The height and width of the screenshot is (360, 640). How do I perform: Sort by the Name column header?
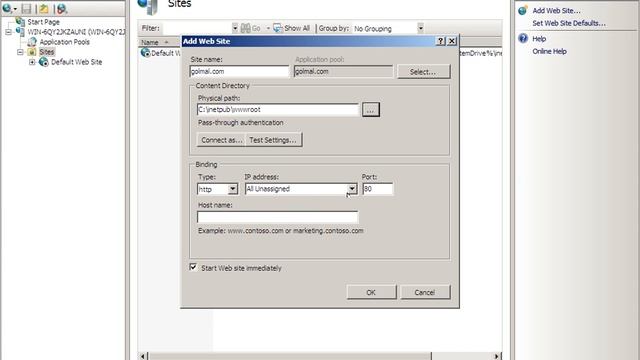pyautogui.click(x=150, y=42)
